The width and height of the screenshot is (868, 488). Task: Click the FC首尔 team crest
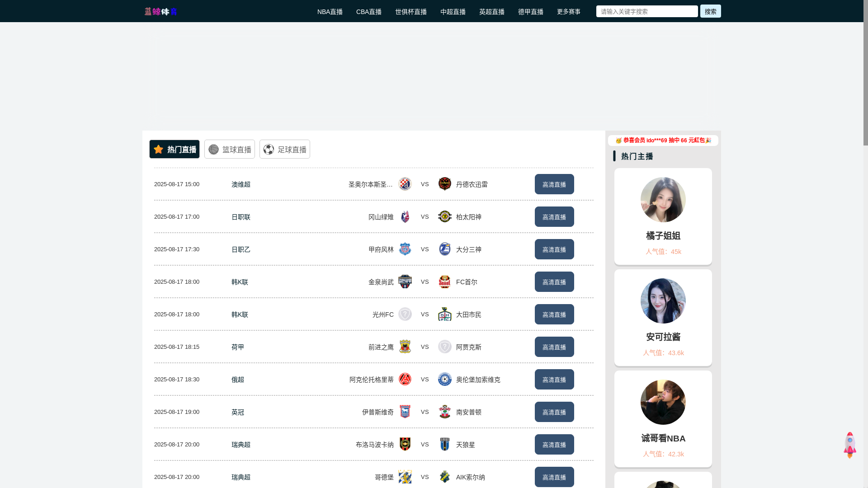click(445, 282)
